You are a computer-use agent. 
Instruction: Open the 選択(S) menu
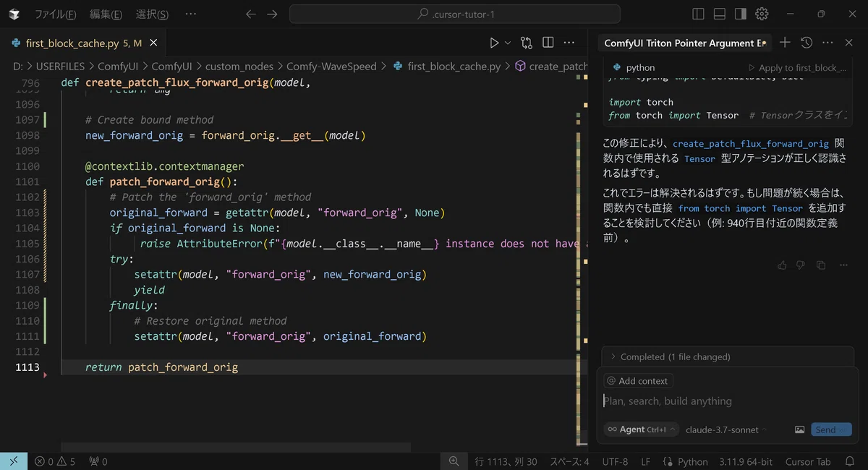tap(152, 14)
